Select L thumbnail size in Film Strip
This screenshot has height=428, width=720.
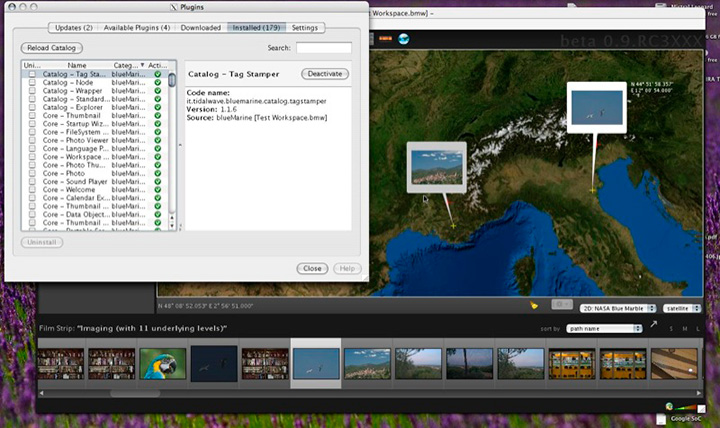click(698, 329)
